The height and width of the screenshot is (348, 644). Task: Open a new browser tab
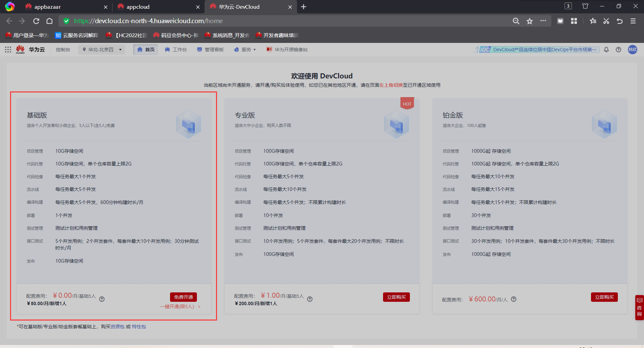click(x=304, y=7)
